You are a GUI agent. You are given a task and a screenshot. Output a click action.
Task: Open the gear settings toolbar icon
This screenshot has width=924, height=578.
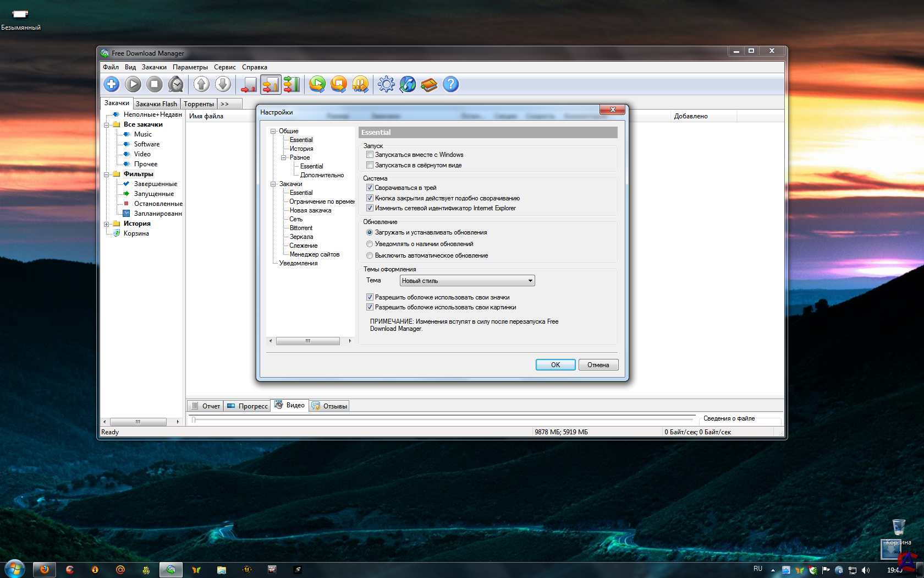coord(386,84)
